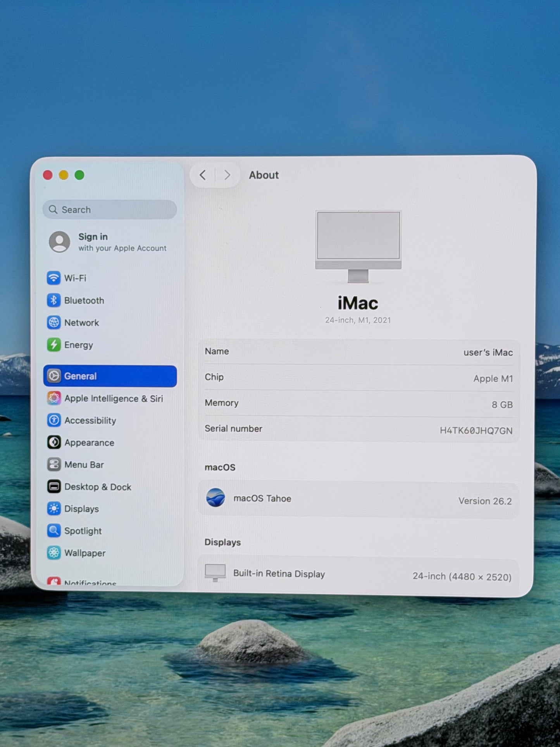Choose Bluetooth in the sidebar list
The height and width of the screenshot is (747, 560).
click(x=84, y=300)
